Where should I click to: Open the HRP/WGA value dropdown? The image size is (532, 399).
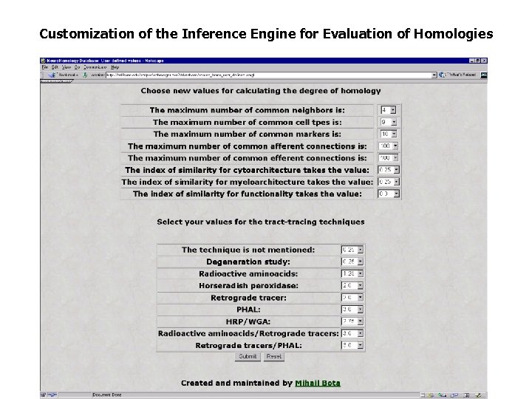(352, 321)
